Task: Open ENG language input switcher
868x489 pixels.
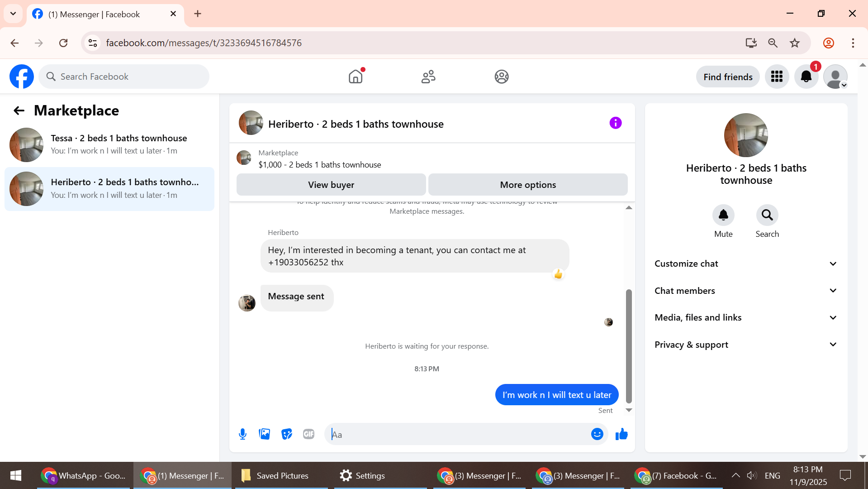Action: [772, 475]
